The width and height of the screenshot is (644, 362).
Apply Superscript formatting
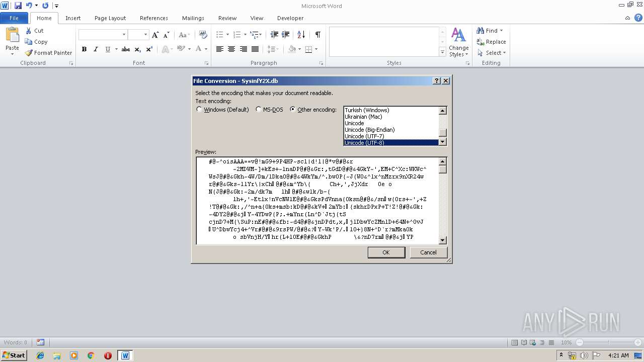click(149, 49)
